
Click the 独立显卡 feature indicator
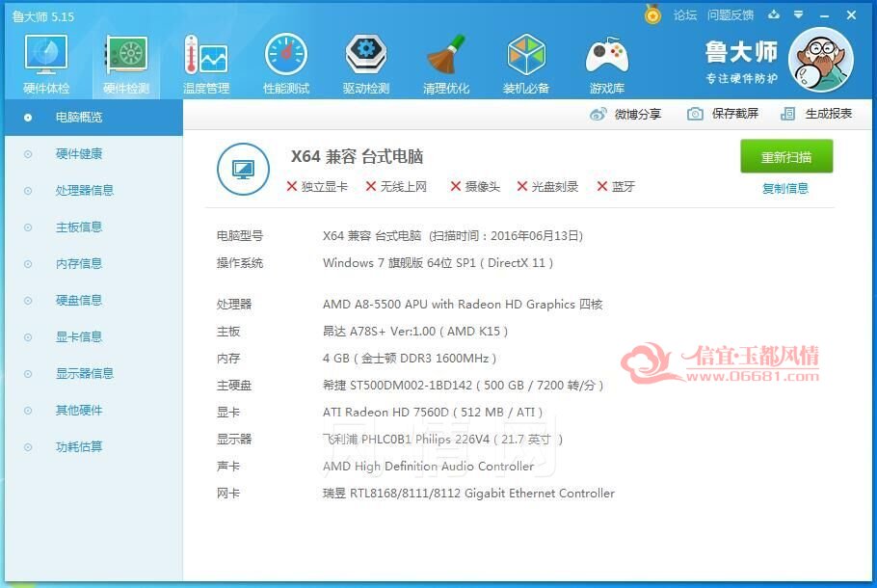coord(316,186)
